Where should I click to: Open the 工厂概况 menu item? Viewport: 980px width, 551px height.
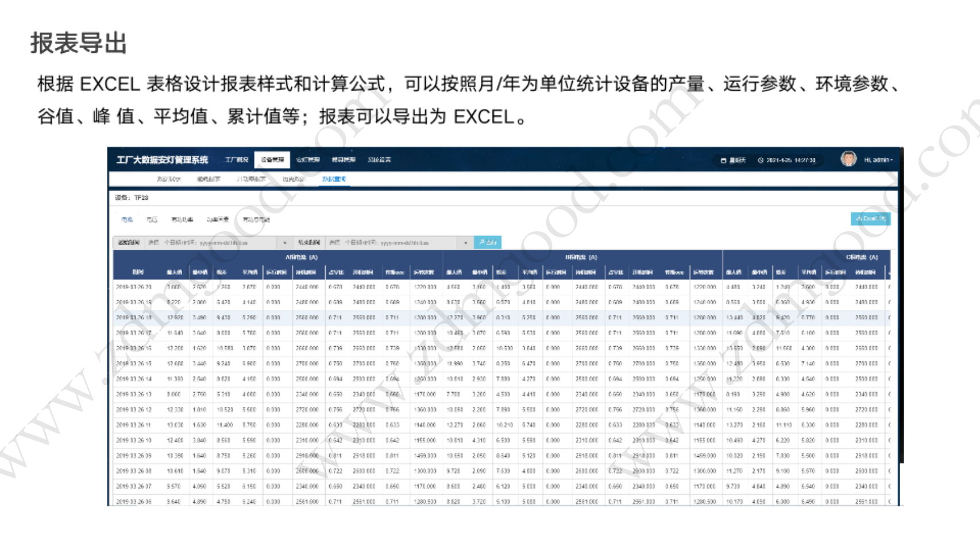tap(237, 160)
